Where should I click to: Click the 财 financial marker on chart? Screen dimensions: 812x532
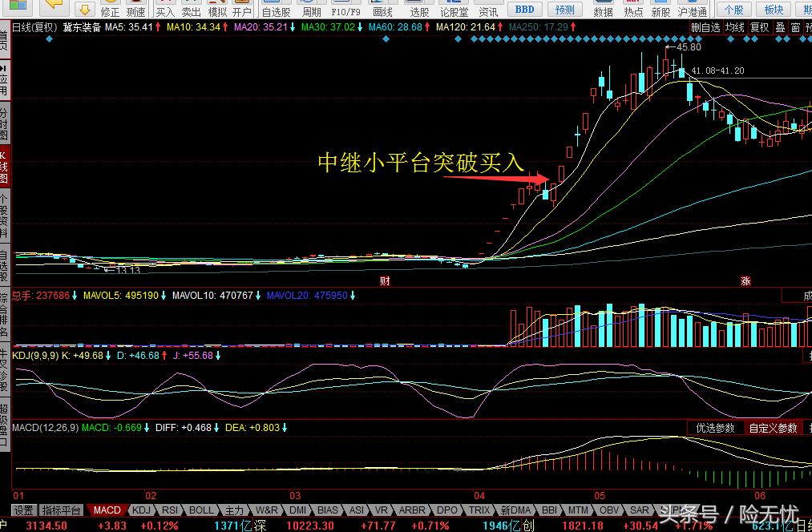[385, 281]
